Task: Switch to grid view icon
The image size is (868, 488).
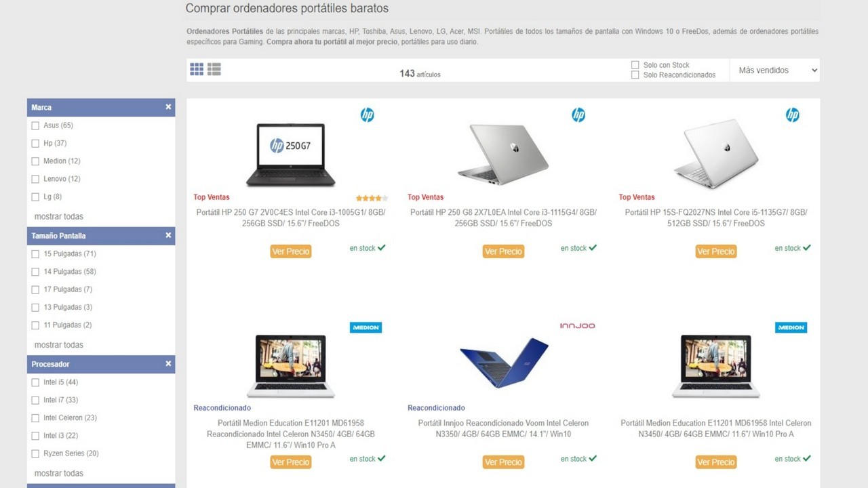Action: pyautogui.click(x=197, y=69)
